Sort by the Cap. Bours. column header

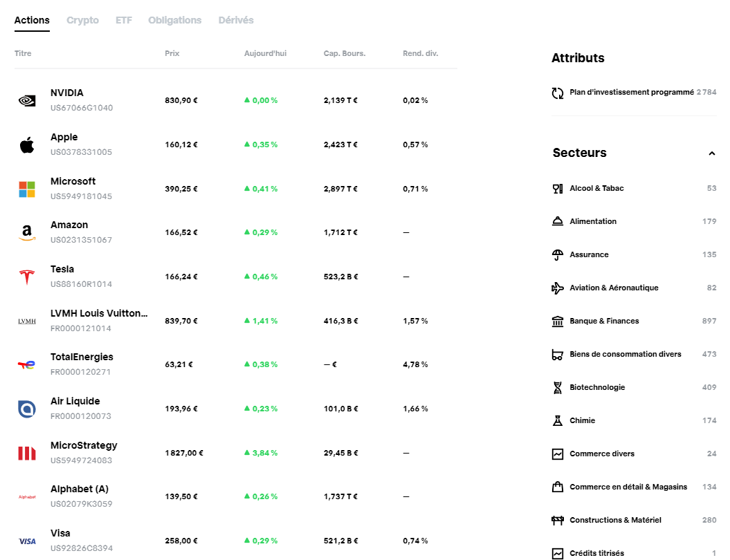point(345,53)
